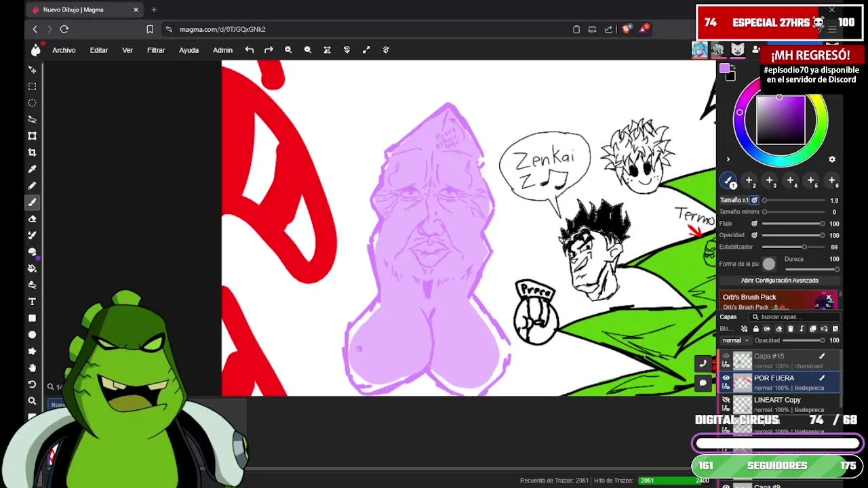Select the Rotate view tool
The image size is (868, 488).
pyautogui.click(x=32, y=384)
